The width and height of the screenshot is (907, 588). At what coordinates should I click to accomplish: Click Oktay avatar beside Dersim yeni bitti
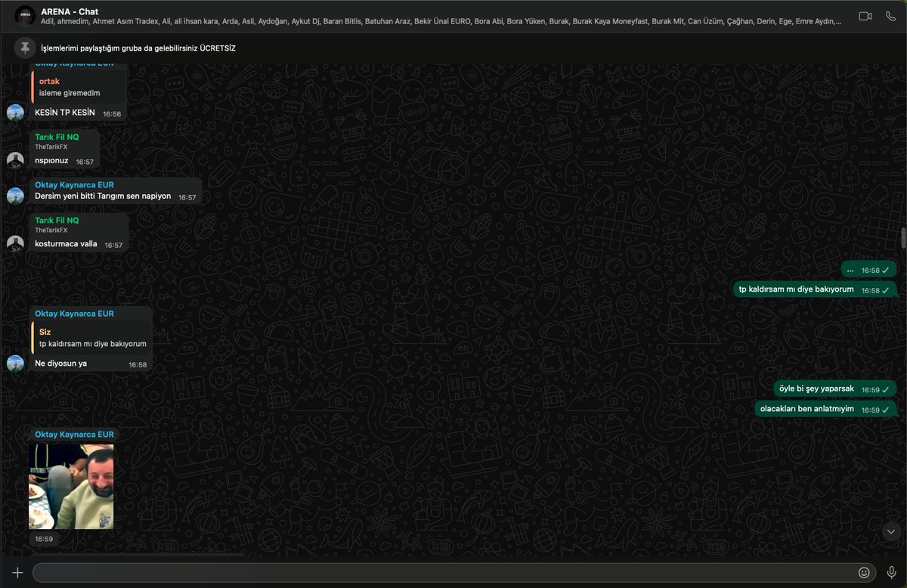(15, 197)
